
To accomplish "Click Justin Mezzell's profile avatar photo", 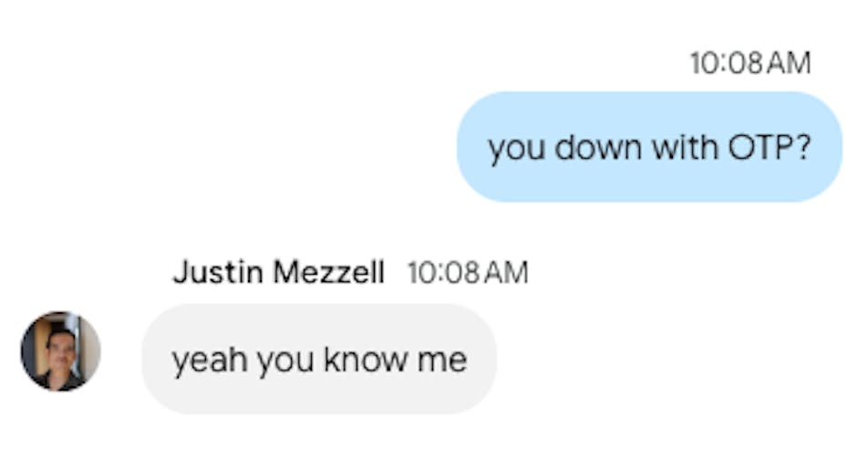I will pyautogui.click(x=60, y=351).
